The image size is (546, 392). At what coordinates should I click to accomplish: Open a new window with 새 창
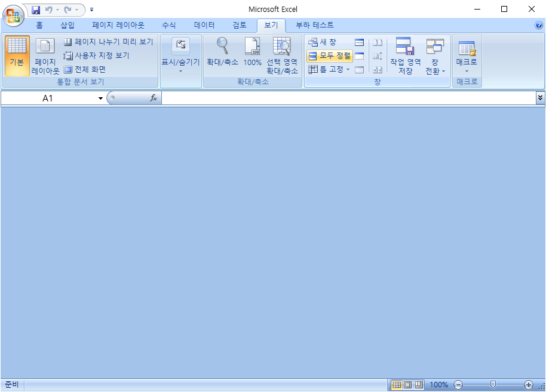pyautogui.click(x=323, y=42)
